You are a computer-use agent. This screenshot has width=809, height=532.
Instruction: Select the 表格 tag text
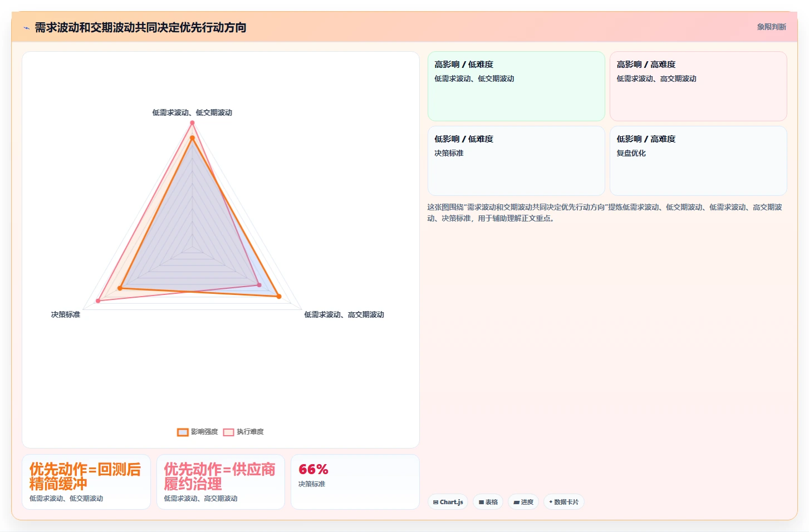click(x=492, y=502)
